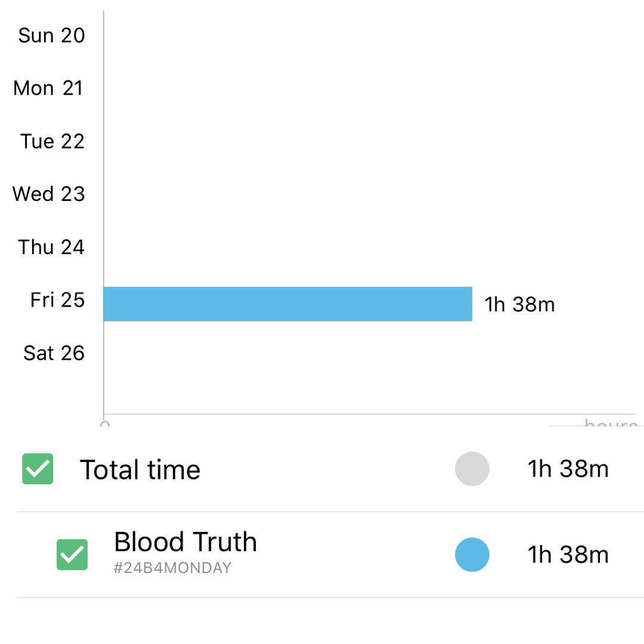This screenshot has height=644, width=644.
Task: Click the Blood Truth 1h 38m duration
Action: point(568,555)
